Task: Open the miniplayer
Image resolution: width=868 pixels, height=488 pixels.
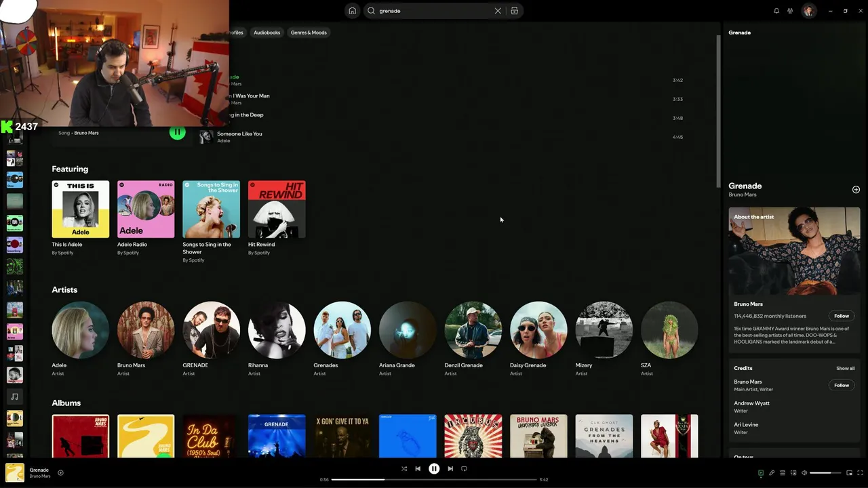Action: click(849, 473)
